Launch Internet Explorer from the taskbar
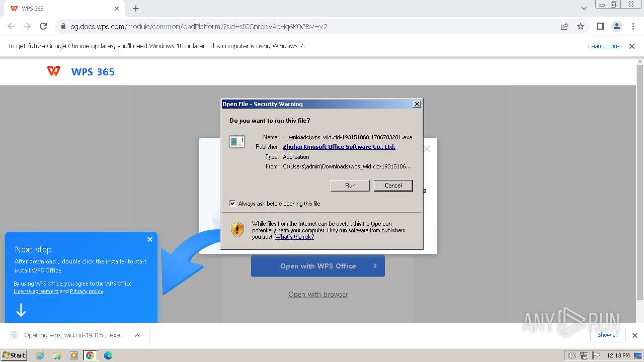Screen dimensions: 644x362 tap(40, 355)
